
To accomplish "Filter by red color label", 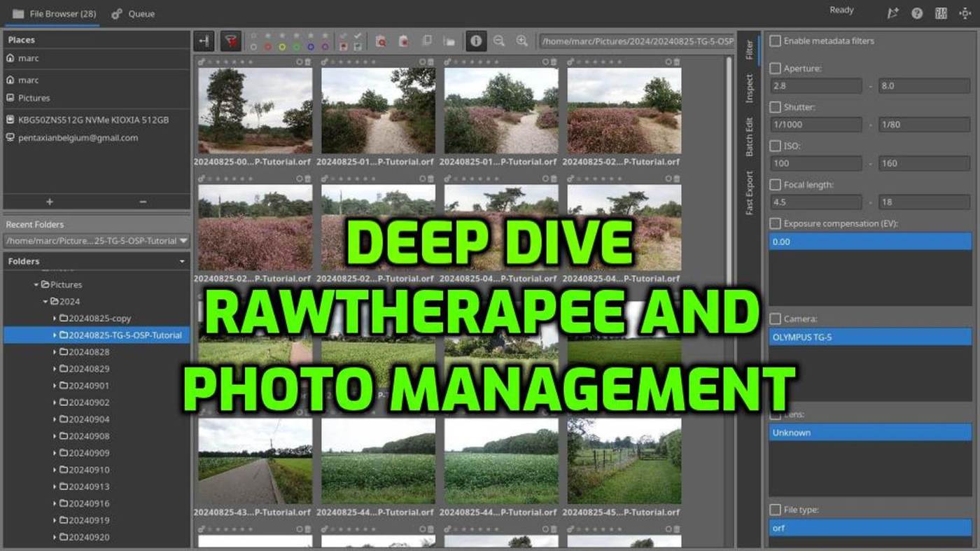I will point(268,47).
